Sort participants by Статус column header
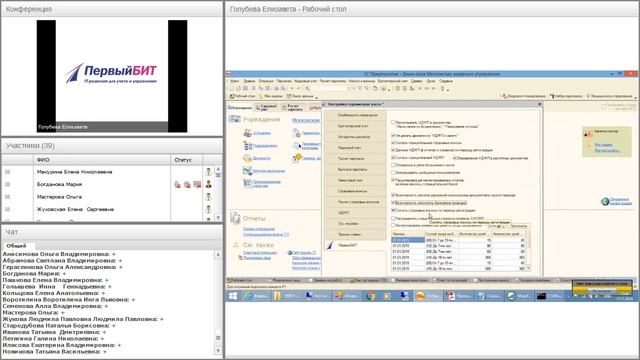 (x=187, y=160)
